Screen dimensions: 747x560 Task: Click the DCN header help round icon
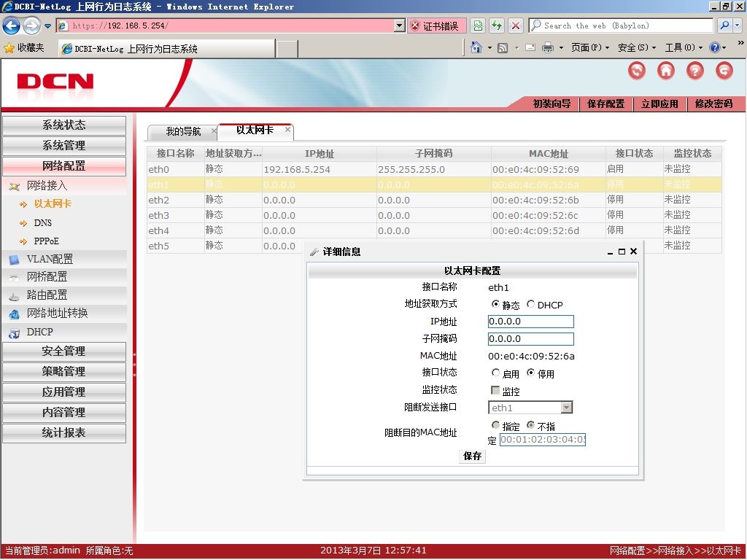(x=694, y=71)
